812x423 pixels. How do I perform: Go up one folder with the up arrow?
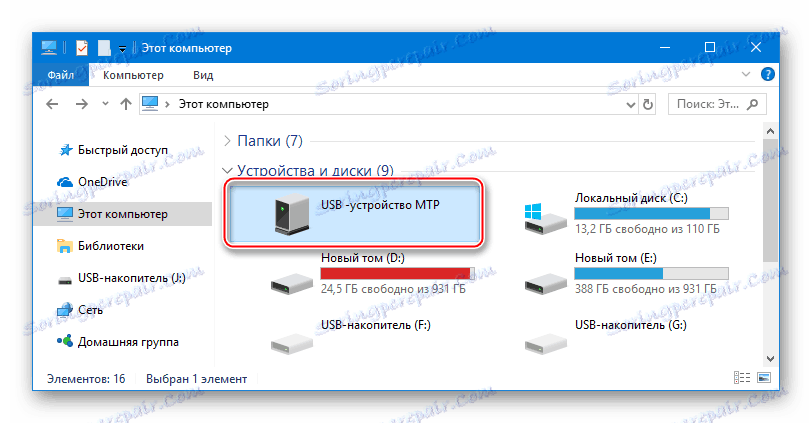[x=126, y=104]
